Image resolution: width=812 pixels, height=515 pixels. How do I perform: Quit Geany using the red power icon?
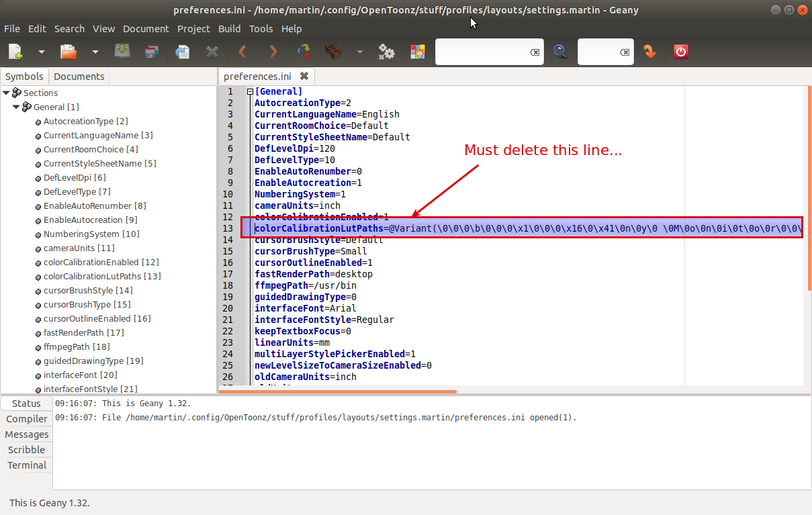coord(680,52)
